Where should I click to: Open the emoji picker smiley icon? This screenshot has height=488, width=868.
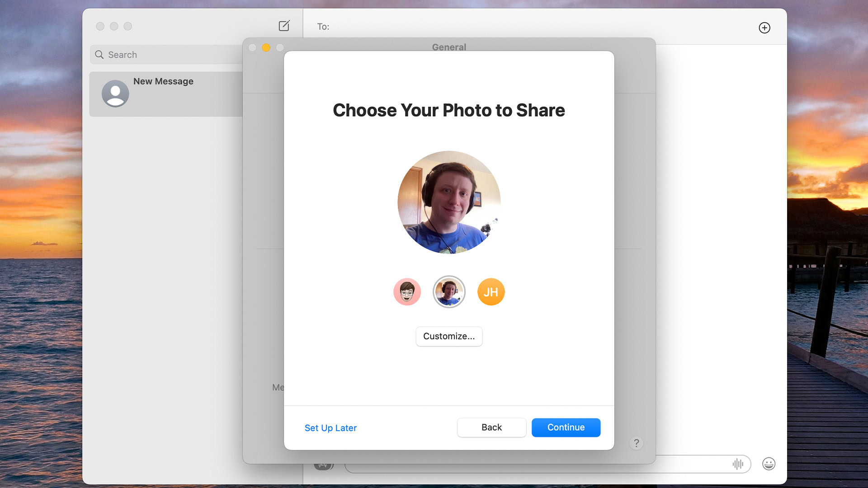click(x=769, y=464)
